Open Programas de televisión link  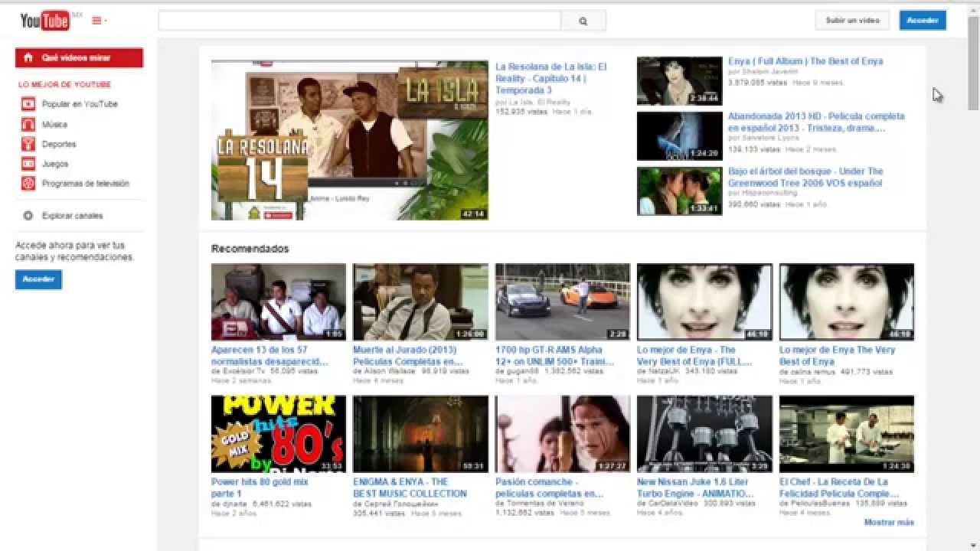click(x=86, y=184)
